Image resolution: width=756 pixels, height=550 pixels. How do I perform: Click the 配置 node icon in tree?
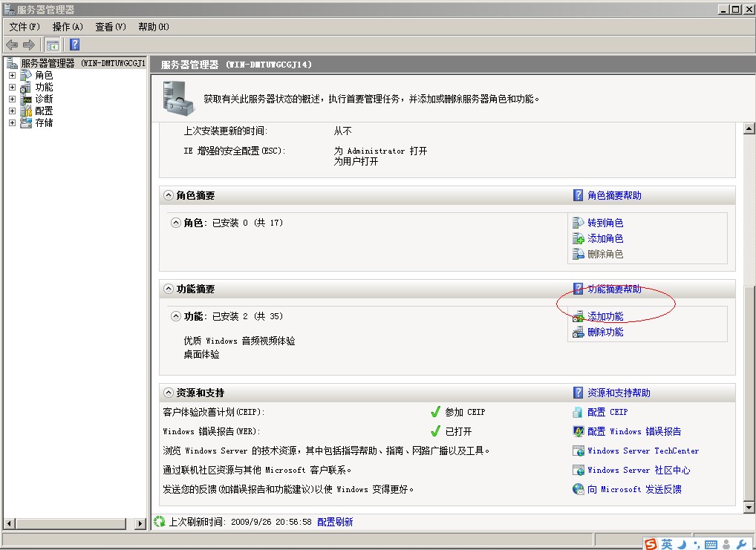pos(26,111)
